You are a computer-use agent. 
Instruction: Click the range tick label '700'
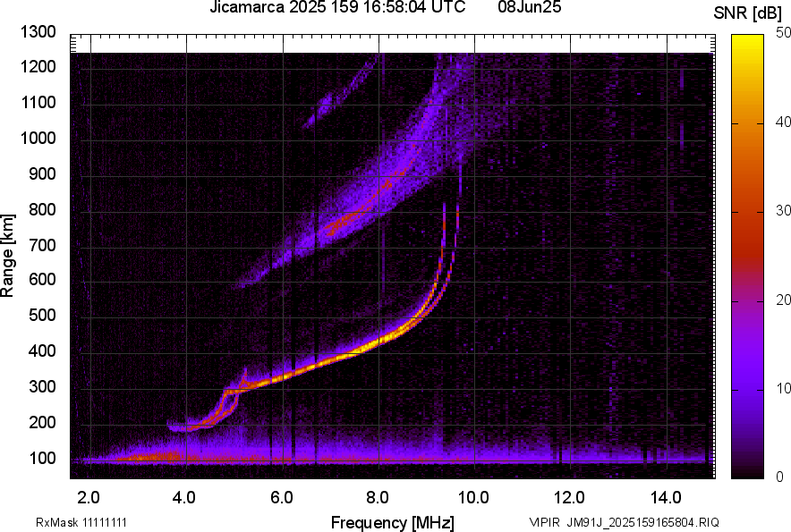tap(42, 245)
